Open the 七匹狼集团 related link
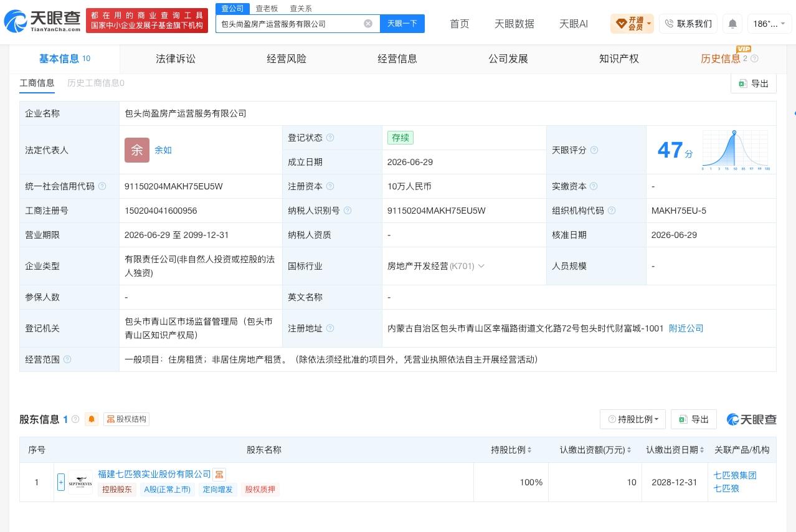 (735, 475)
